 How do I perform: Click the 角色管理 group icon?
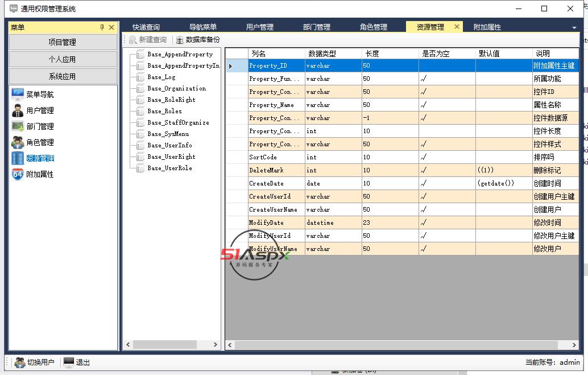point(18,142)
